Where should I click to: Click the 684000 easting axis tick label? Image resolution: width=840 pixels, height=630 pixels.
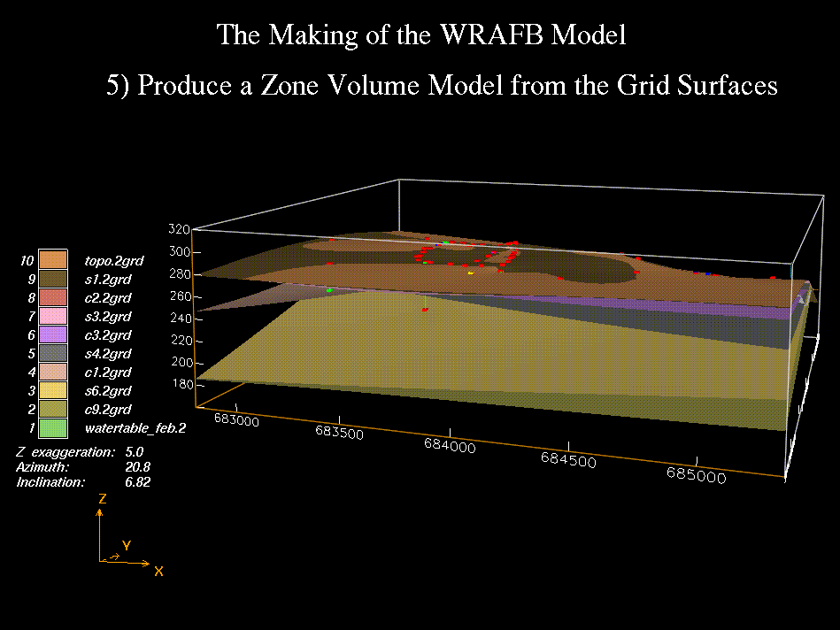[450, 445]
